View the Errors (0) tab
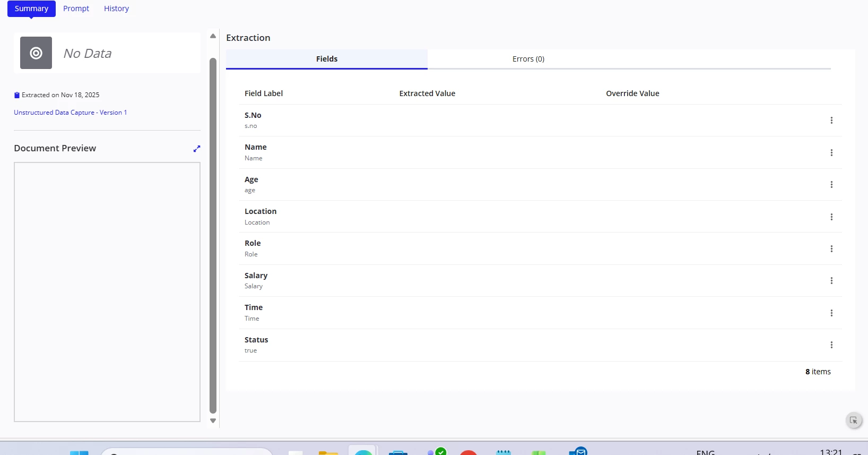The image size is (868, 455). (x=528, y=59)
